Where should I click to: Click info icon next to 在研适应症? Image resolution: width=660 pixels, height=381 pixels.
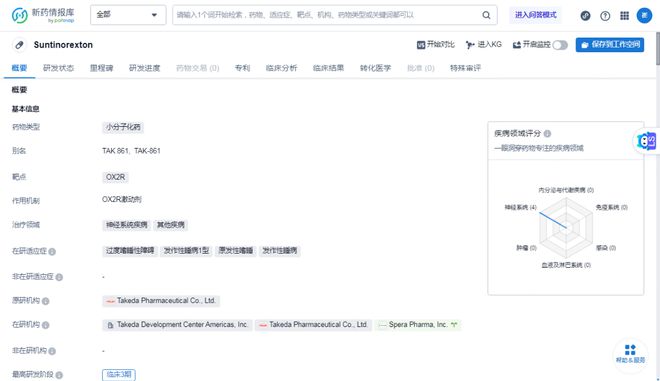(x=52, y=252)
